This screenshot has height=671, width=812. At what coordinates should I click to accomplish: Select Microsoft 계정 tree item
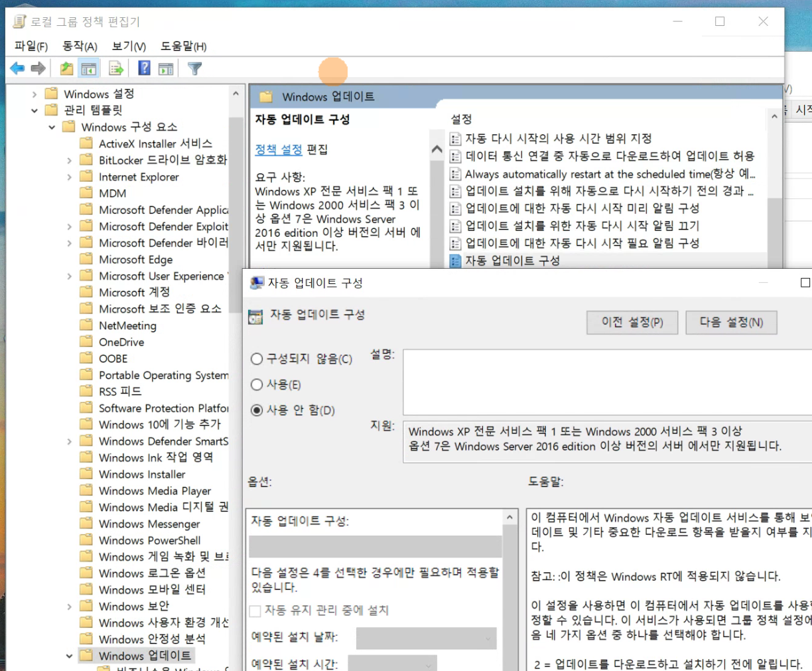134,292
